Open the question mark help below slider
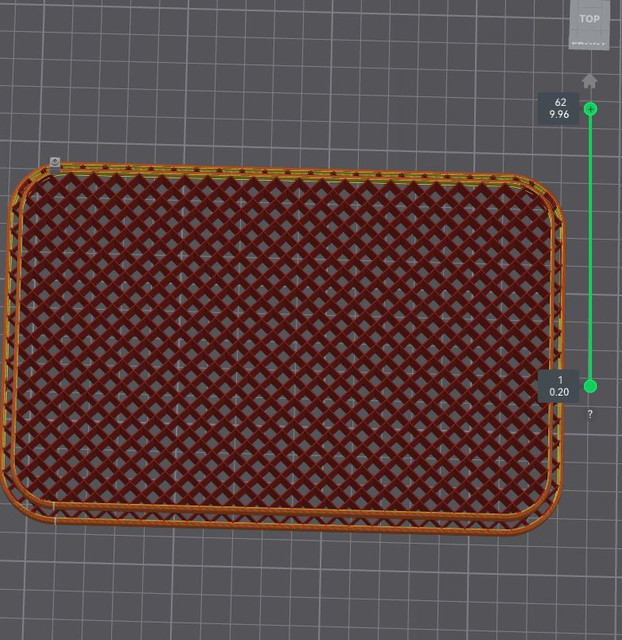 pyautogui.click(x=590, y=414)
